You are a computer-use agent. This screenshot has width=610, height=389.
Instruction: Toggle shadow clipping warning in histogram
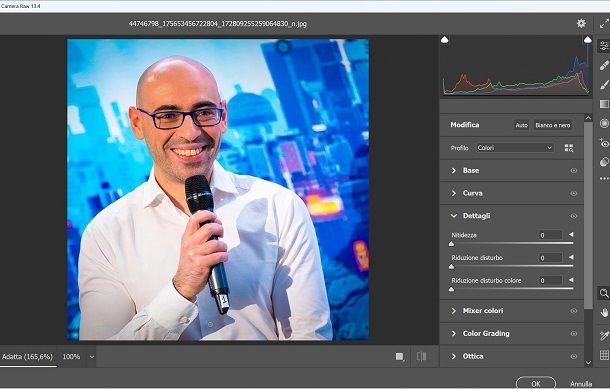point(445,40)
